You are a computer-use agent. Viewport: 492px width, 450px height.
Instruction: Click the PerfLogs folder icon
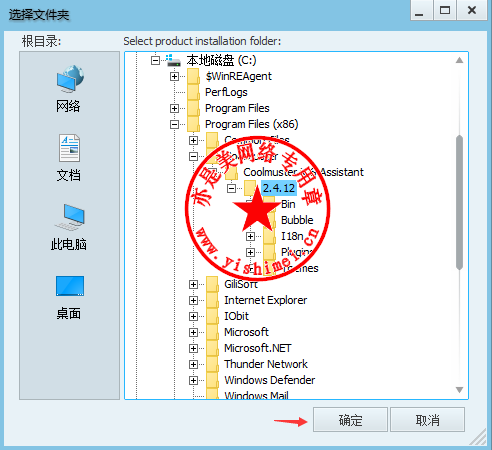[x=193, y=92]
